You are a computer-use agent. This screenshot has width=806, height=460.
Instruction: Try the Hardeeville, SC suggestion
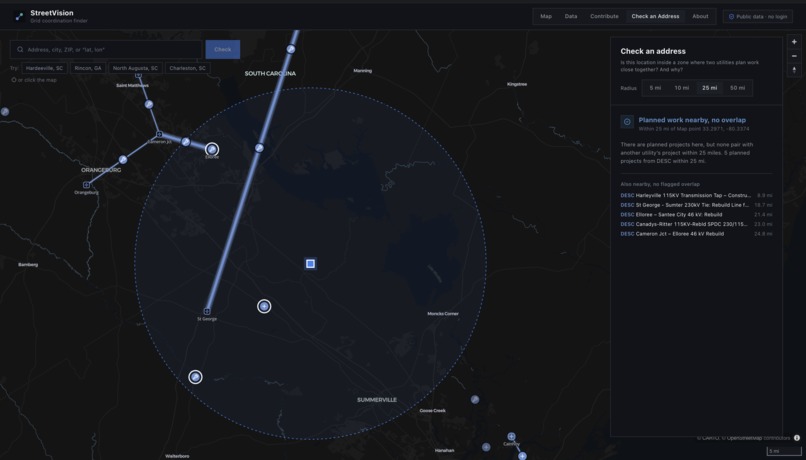click(x=44, y=68)
